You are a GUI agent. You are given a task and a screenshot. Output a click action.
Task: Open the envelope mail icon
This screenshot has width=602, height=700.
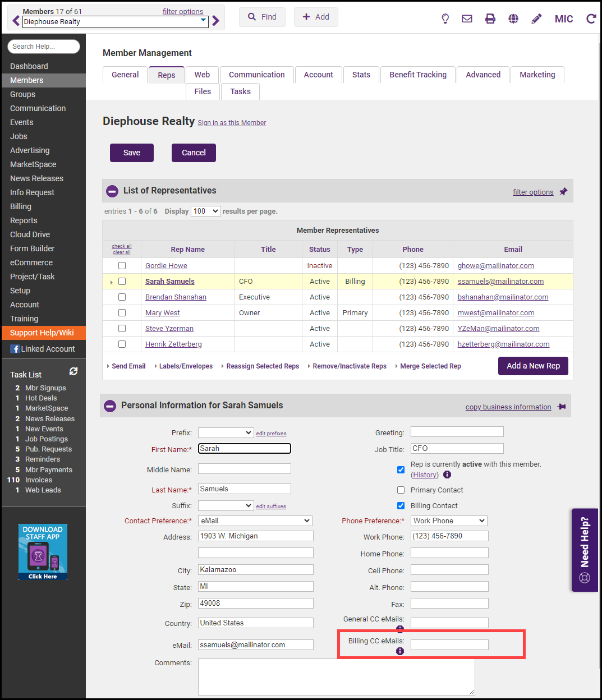(467, 19)
